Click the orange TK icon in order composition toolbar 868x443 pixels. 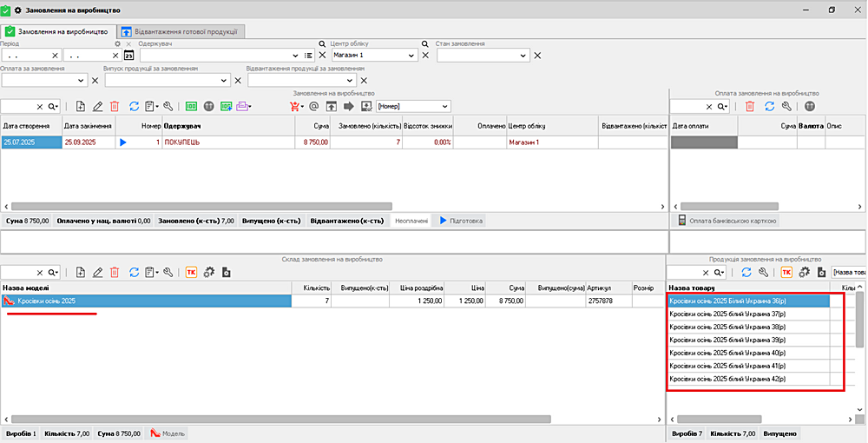coord(191,272)
